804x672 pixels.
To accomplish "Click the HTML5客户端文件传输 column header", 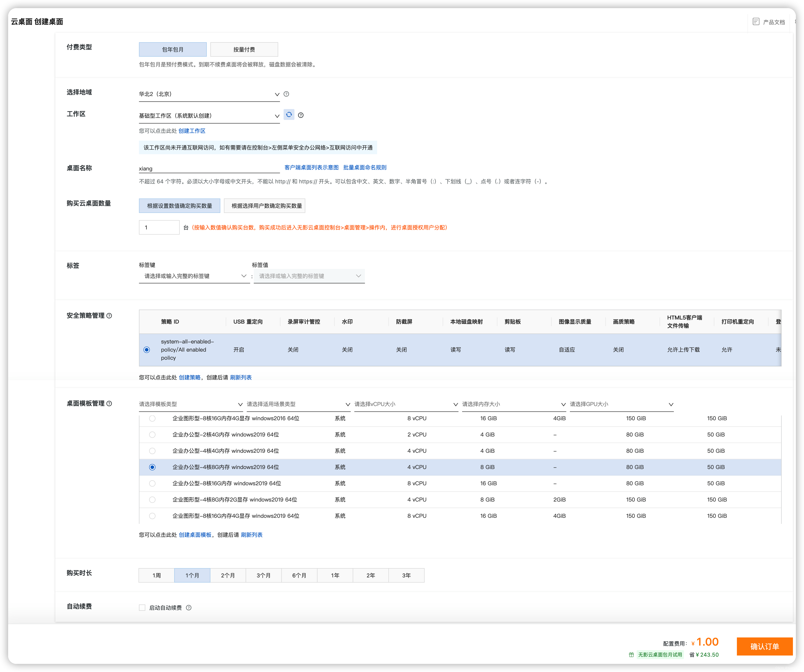I will pyautogui.click(x=684, y=322).
